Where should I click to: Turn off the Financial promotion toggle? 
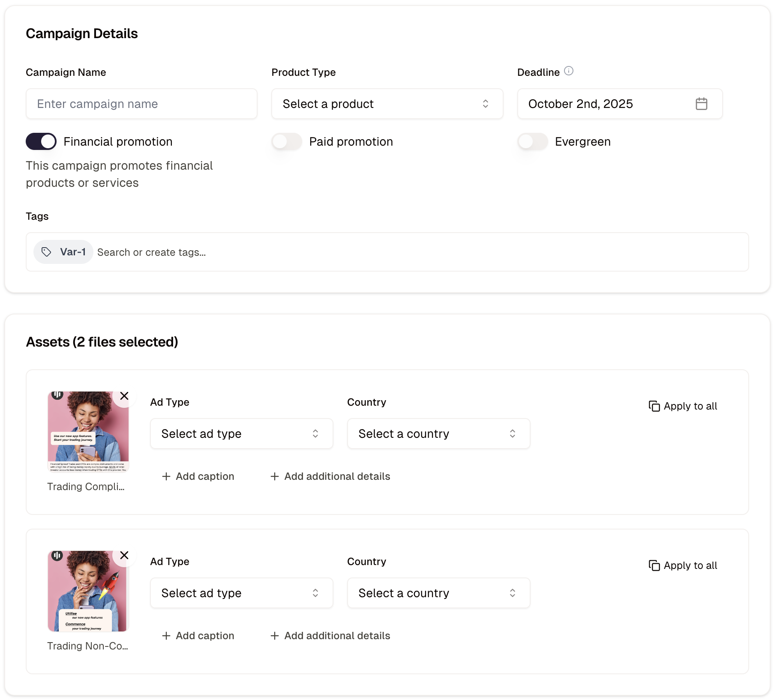[41, 141]
